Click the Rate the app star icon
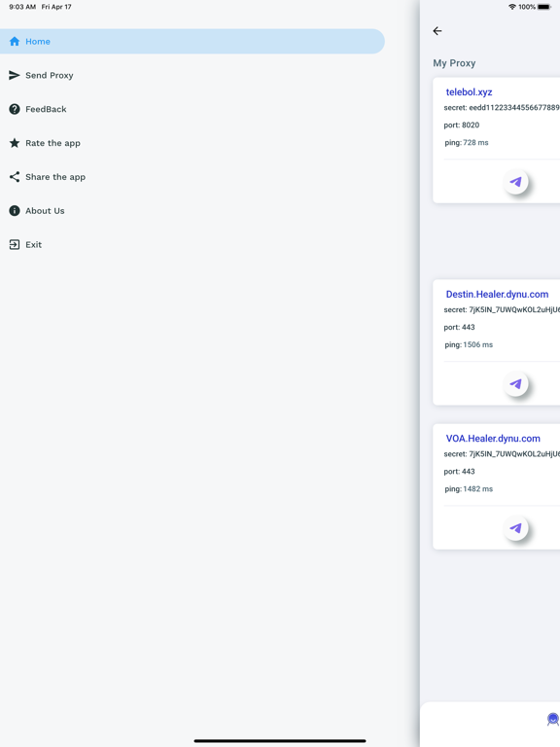This screenshot has height=747, width=560. 15,143
